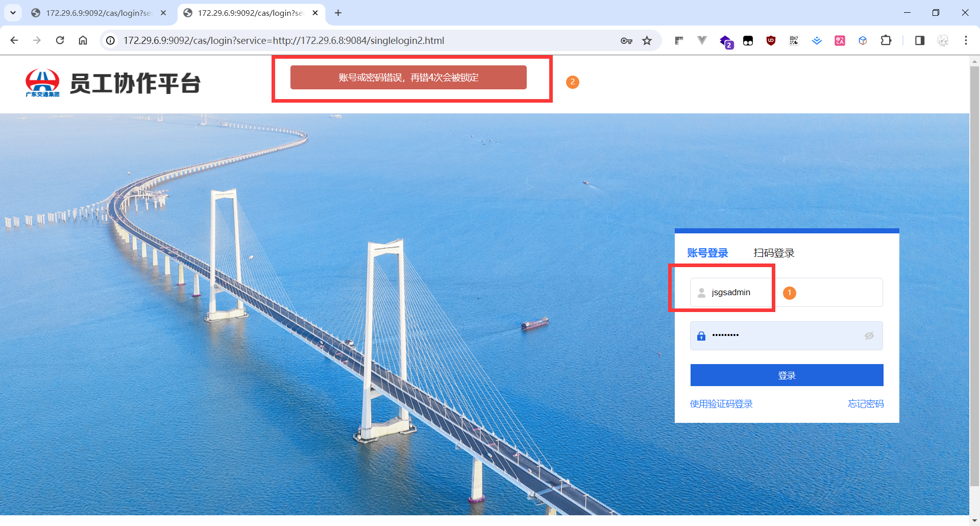The height and width of the screenshot is (526, 980).
Task: Focus the username field containing jsgsadmin
Action: (786, 293)
